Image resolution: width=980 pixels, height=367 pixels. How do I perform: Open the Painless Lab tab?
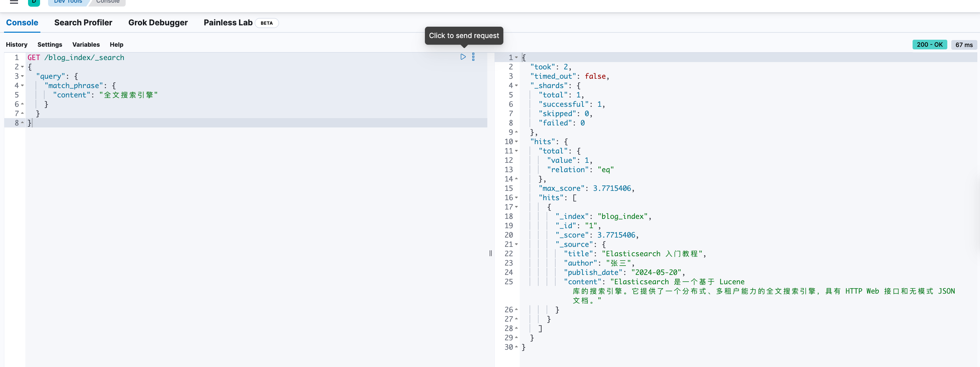coord(228,22)
